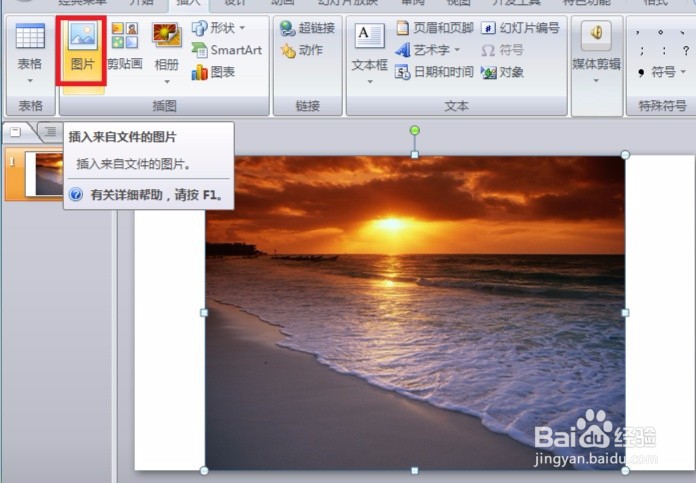Click the top-middle resize handle of picture

[x=415, y=154]
